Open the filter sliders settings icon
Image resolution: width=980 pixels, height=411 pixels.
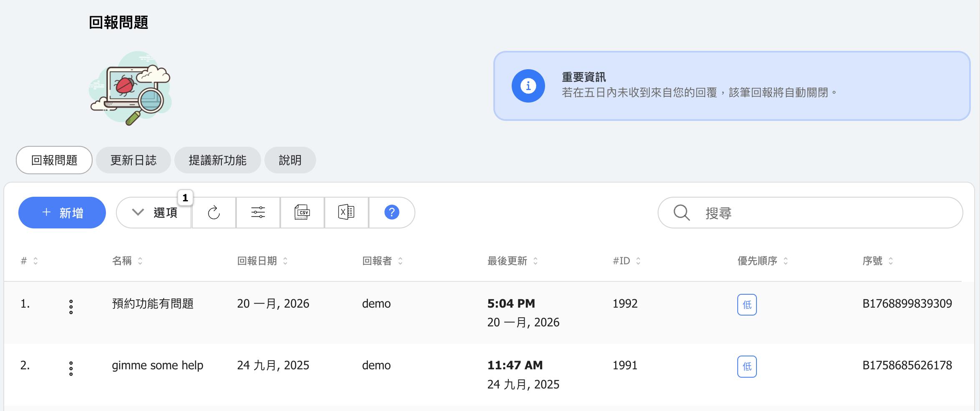pos(258,213)
